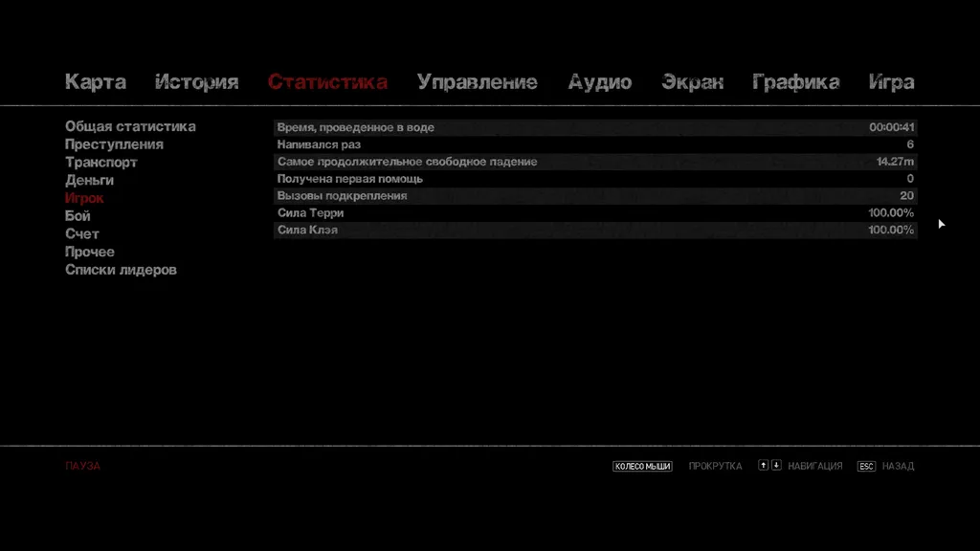Open the Бой statistics category

[x=78, y=216]
